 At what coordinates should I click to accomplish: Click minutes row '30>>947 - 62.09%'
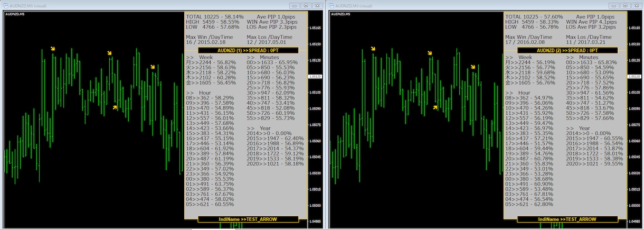click(x=270, y=93)
